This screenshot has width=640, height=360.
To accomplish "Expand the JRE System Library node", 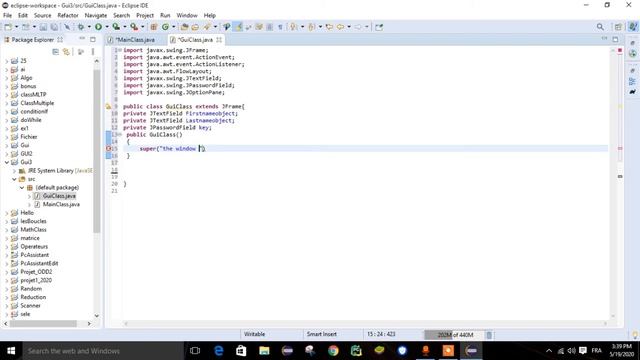I will [x=14, y=171].
